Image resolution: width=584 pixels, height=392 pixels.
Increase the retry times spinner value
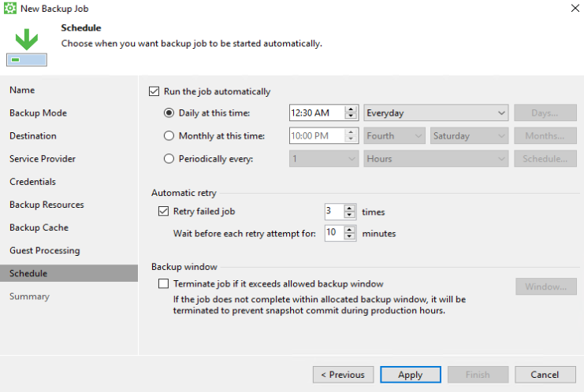coord(350,208)
